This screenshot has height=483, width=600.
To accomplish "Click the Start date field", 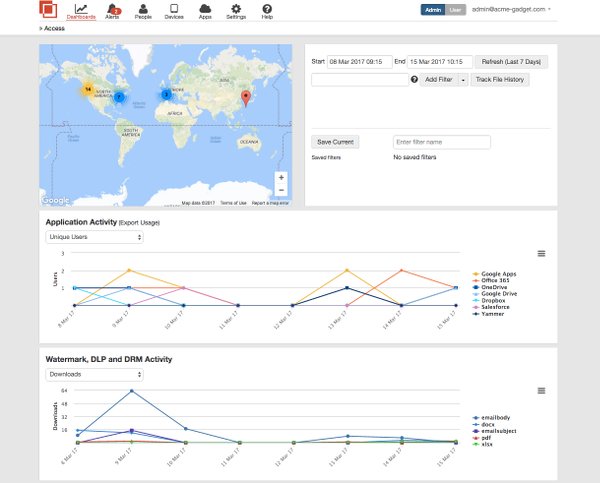I will [x=360, y=62].
